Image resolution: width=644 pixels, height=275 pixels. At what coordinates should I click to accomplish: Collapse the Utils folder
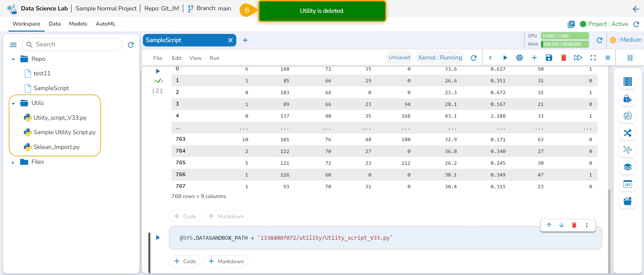tap(13, 103)
